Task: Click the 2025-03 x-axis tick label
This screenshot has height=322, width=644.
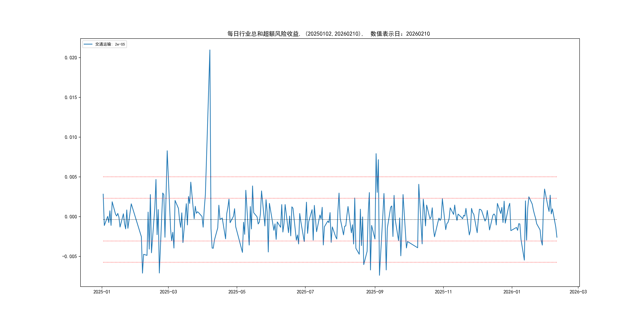Action: pos(168,292)
